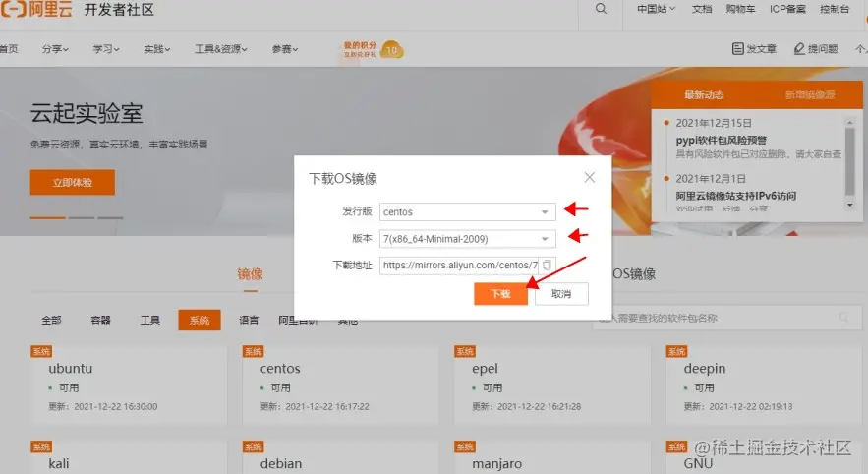Screen dimensions: 868x474
Task: Open the kali mirror card
Action: coord(129,457)
